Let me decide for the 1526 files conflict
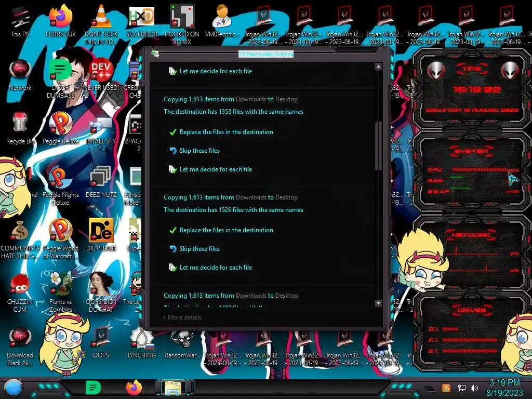Viewport: 532px width, 399px height. (x=211, y=268)
